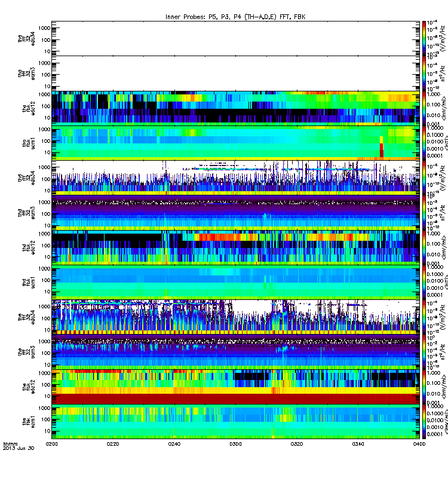Click the 'tha fbk scm1' y-axis label
This screenshot has width=448, height=478.
tap(29, 143)
